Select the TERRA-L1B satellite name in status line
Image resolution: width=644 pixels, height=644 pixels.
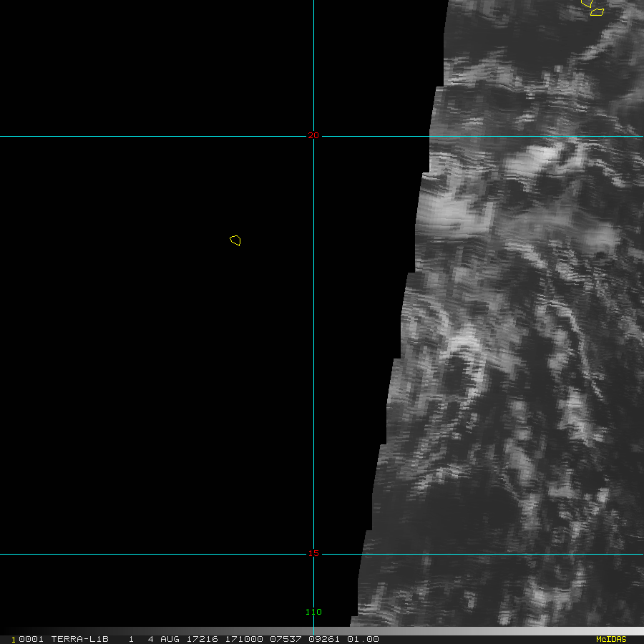point(79,639)
